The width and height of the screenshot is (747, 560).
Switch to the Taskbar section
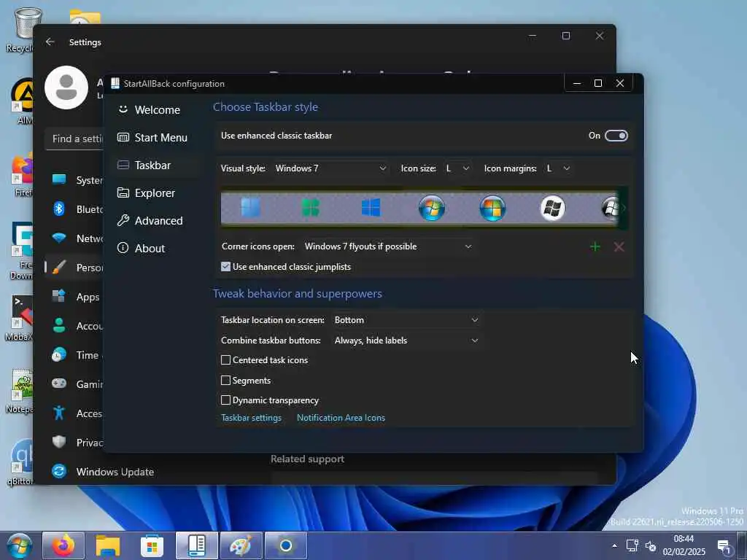click(x=157, y=166)
